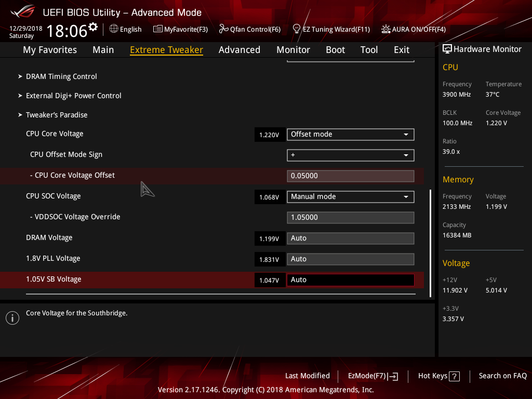The width and height of the screenshot is (532, 399).
Task: Open CPU SOC Voltage mode dropdown
Action: (x=351, y=197)
